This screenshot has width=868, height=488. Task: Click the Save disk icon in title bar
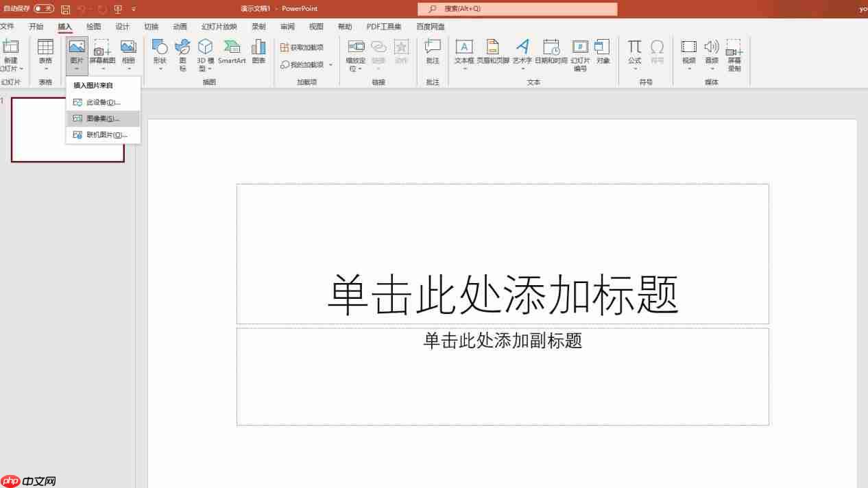66,9
